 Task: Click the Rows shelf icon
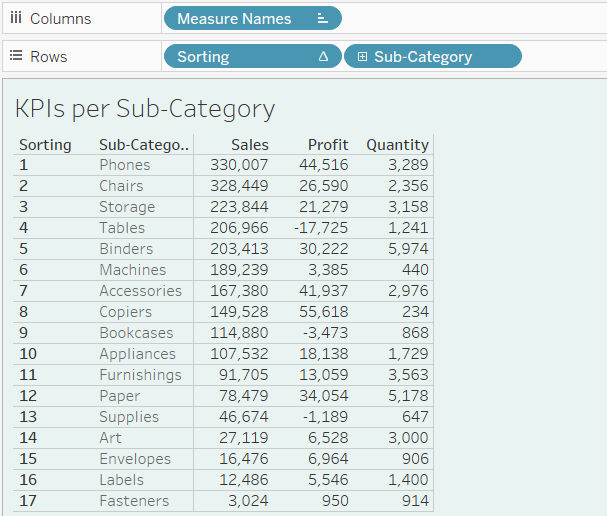pos(16,57)
